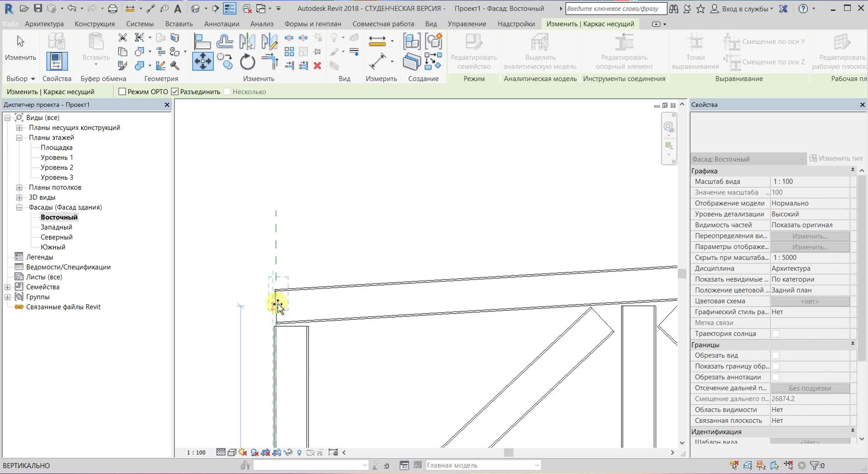
Task: Collapse the Графика properties section
Action: [853, 171]
